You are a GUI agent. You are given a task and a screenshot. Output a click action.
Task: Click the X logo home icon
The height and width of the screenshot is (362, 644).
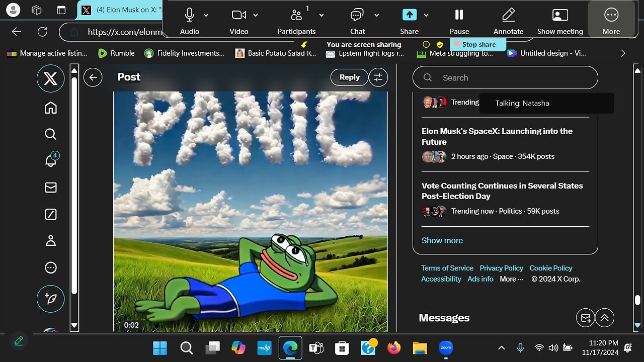[50, 79]
